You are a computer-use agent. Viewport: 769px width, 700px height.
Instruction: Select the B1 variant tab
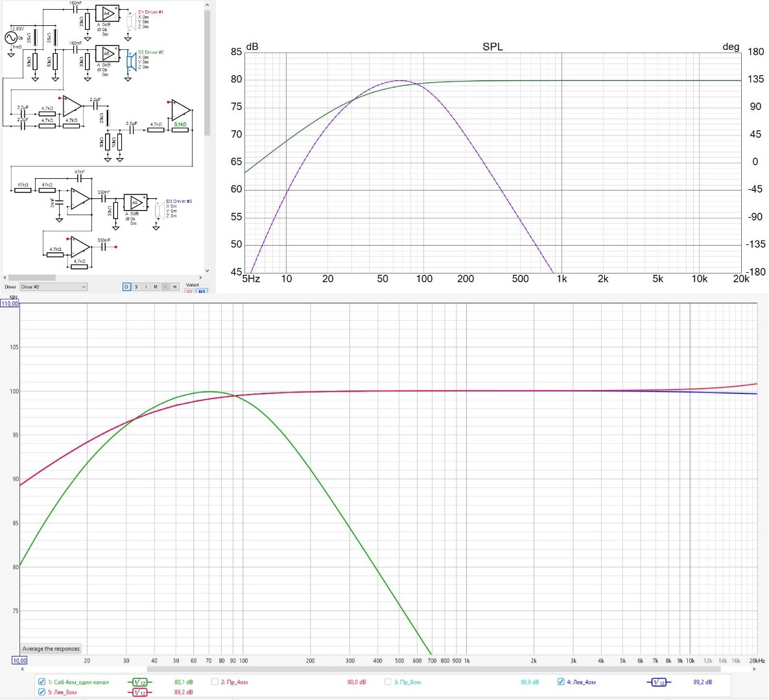tap(202, 291)
